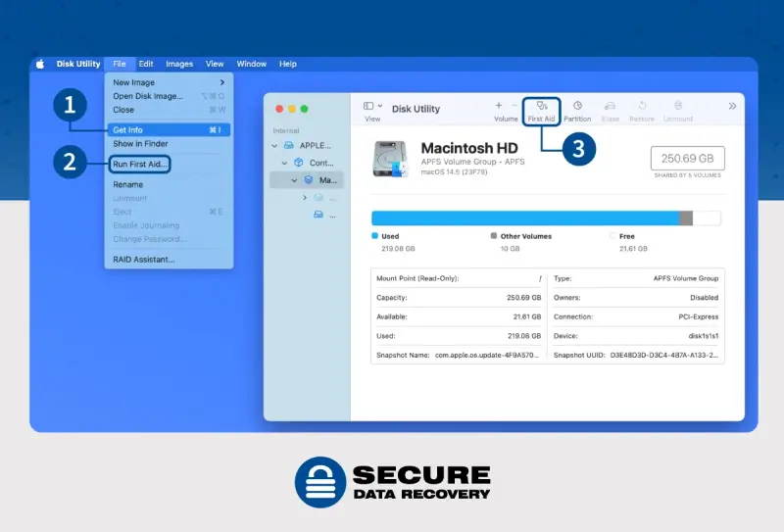Zoom the Disk Utility window green button
Viewport: 784px width, 532px height.
pos(304,109)
